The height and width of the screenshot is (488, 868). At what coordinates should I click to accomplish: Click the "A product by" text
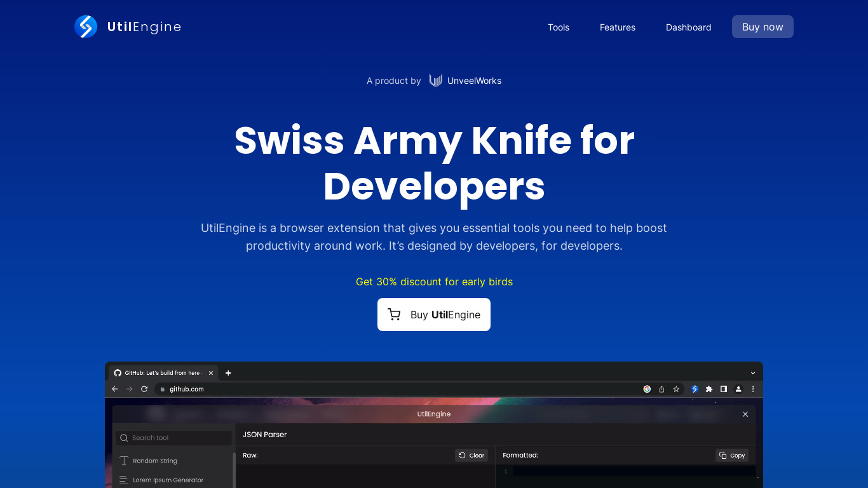point(394,81)
